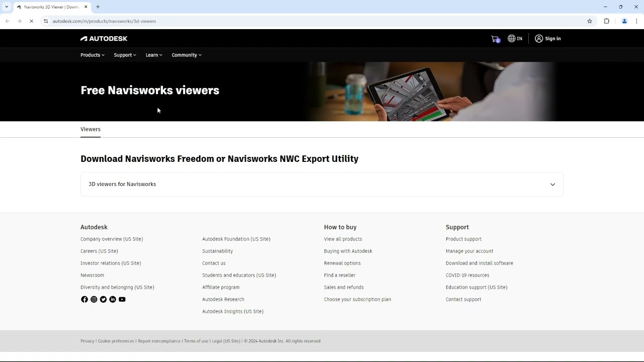Viewport: 644px width, 362px height.
Task: Open Education support (US Site) link
Action: (x=476, y=288)
